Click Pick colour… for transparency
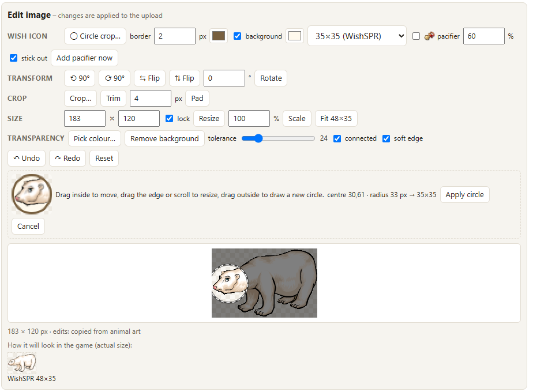The height and width of the screenshot is (392, 533). (x=95, y=138)
